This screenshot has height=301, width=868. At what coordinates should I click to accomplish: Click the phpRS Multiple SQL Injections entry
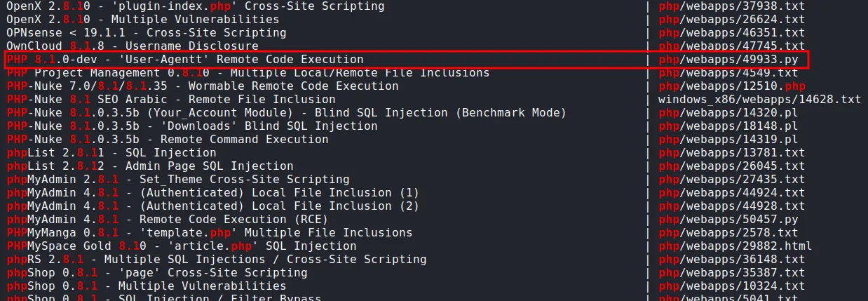tap(216, 260)
